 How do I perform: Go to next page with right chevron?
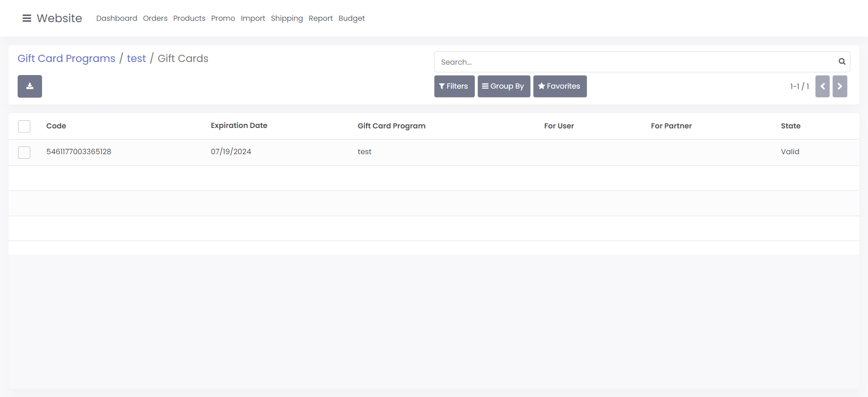(x=840, y=86)
